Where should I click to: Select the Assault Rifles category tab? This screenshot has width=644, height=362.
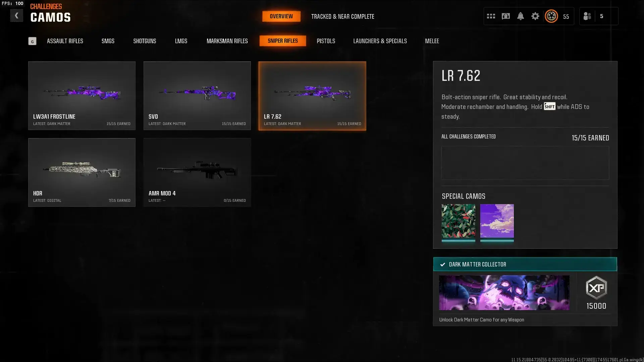pos(65,41)
